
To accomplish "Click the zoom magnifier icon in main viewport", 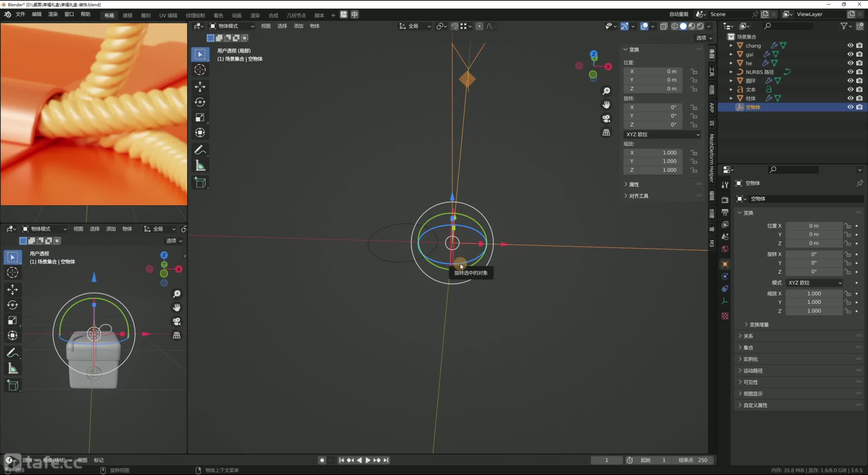I will 606,91.
